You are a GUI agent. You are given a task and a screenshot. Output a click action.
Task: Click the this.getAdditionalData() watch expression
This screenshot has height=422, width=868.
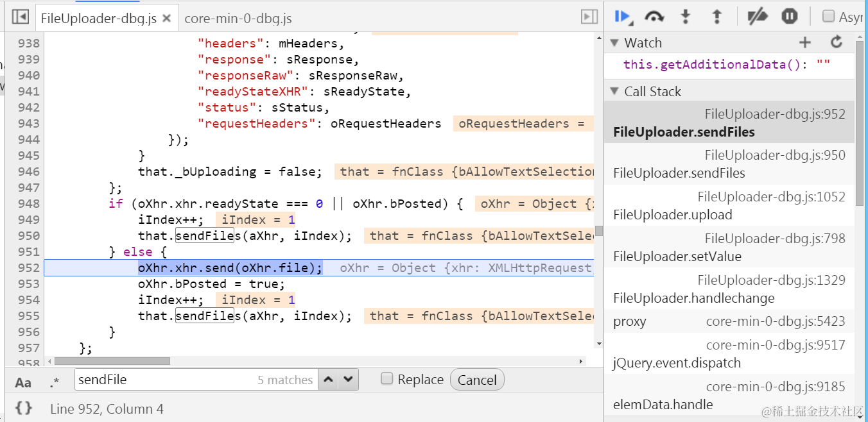tap(727, 64)
